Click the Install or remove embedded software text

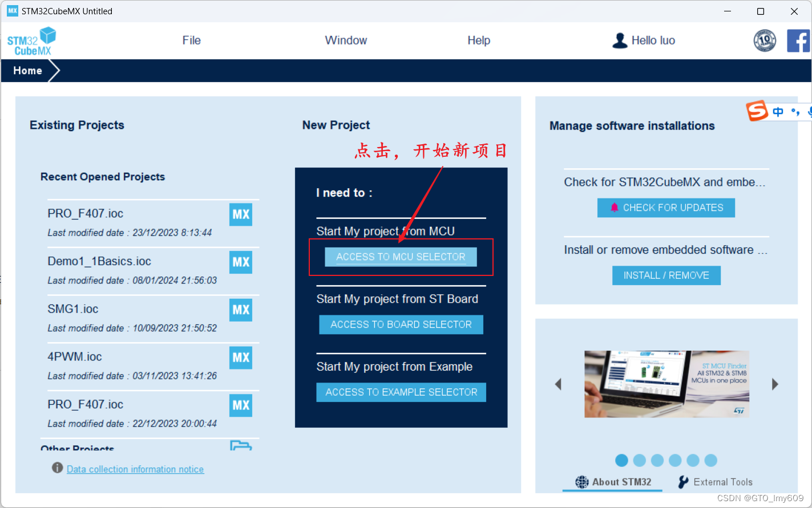[x=665, y=250]
